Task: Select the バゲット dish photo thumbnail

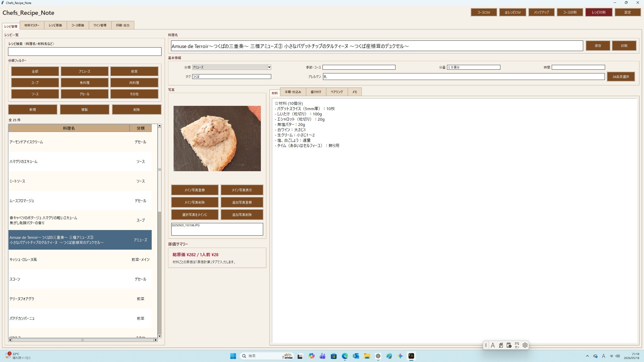Action: tap(217, 139)
